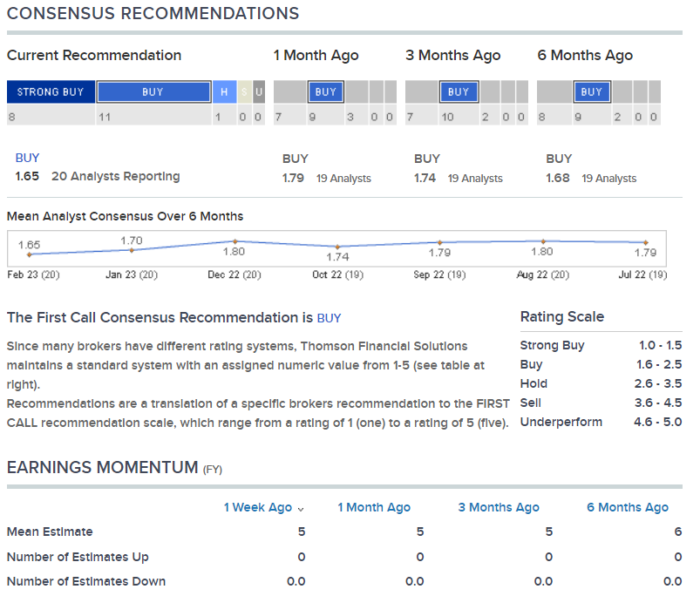Click the BUY box under 1 Month Ago
700x596 pixels.
326,91
